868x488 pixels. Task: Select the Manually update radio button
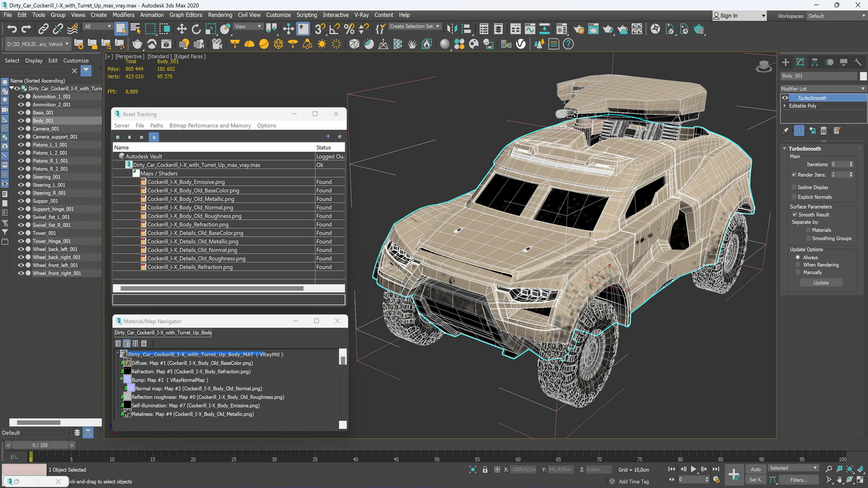pyautogui.click(x=798, y=272)
